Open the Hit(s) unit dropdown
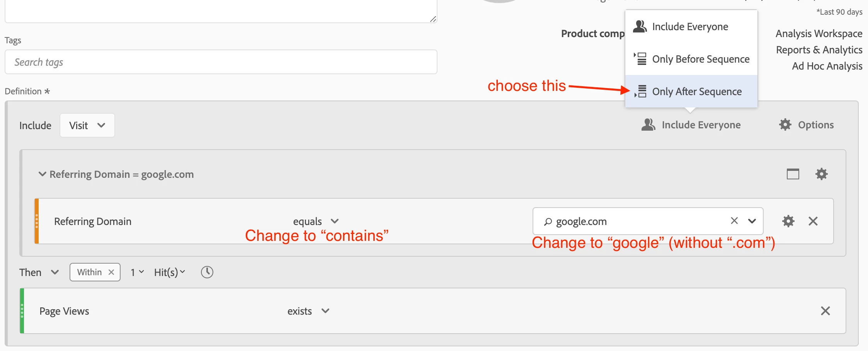This screenshot has height=351, width=868. (x=169, y=272)
